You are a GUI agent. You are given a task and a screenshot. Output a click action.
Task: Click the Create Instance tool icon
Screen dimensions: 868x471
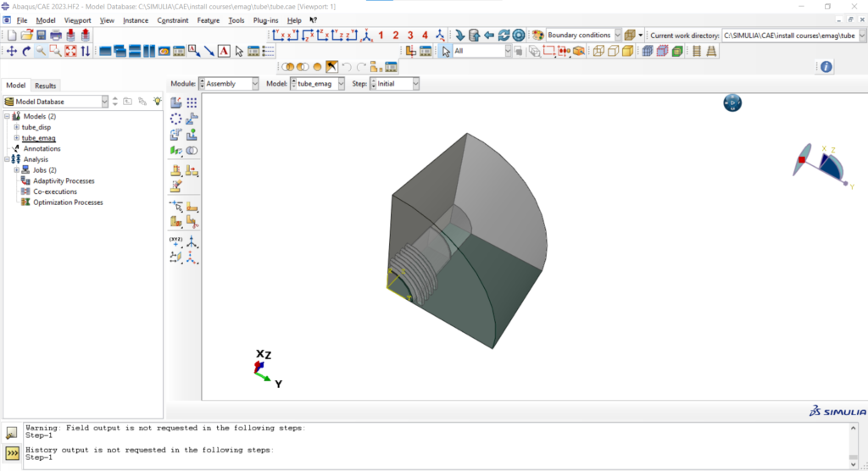[176, 103]
